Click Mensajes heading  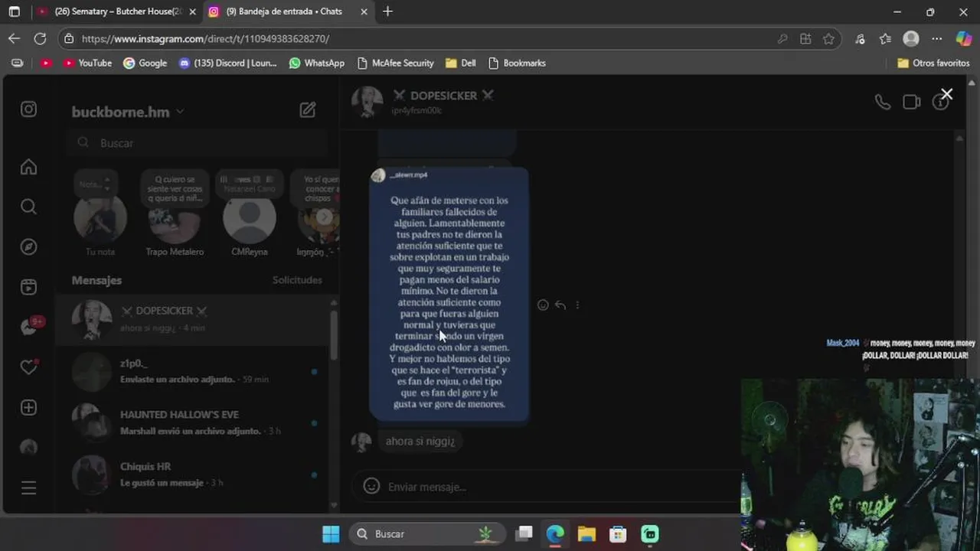(96, 280)
